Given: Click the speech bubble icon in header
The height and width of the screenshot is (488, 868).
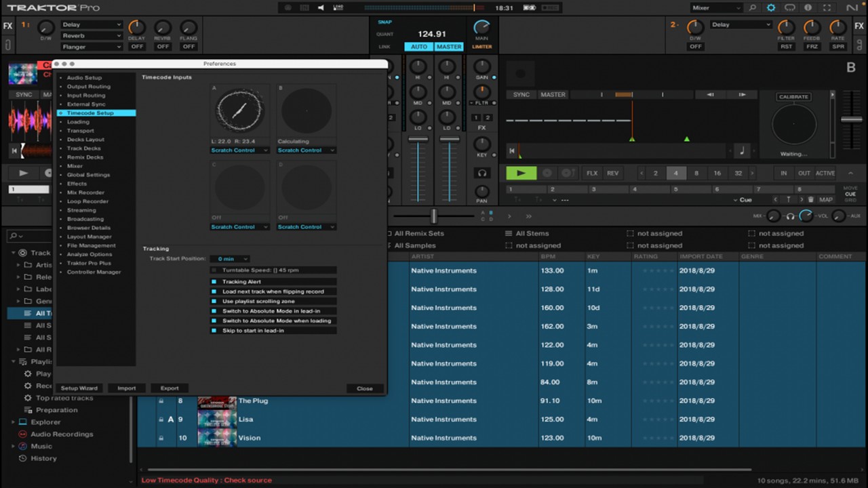Looking at the screenshot, I should click(790, 8).
